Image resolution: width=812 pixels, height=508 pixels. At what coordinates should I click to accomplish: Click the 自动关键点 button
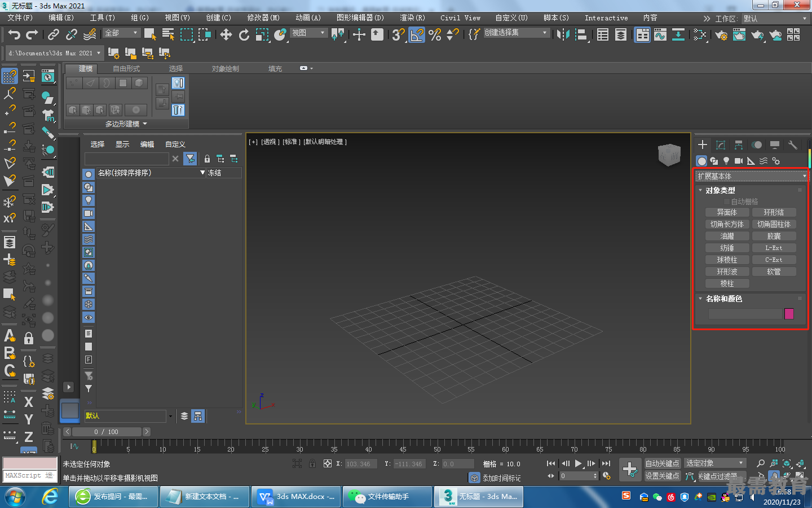point(662,463)
